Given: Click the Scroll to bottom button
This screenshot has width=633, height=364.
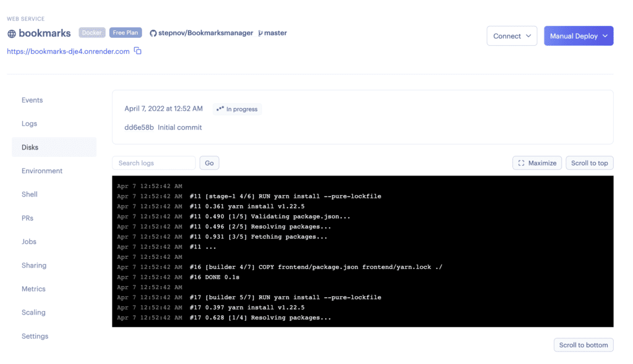Looking at the screenshot, I should pyautogui.click(x=584, y=345).
